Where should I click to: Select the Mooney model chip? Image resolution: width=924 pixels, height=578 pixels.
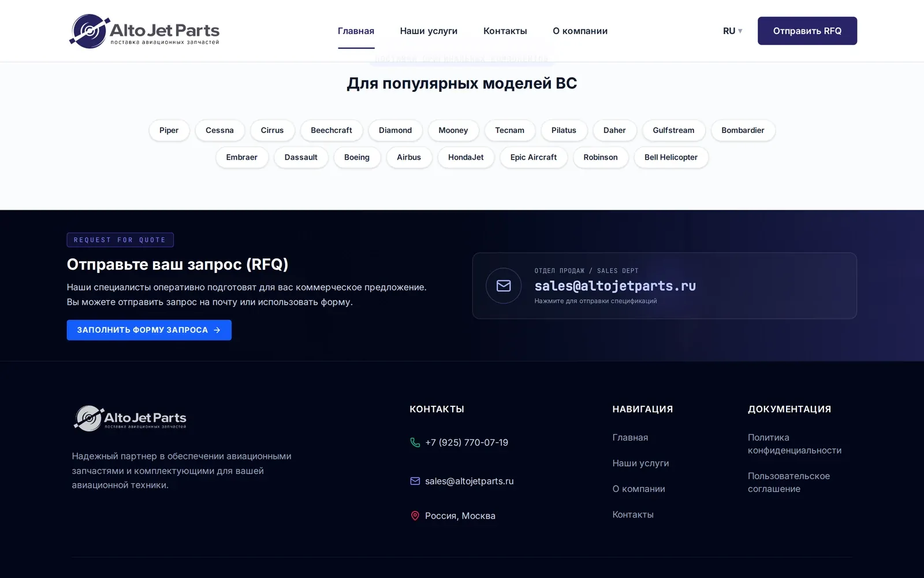coord(453,131)
